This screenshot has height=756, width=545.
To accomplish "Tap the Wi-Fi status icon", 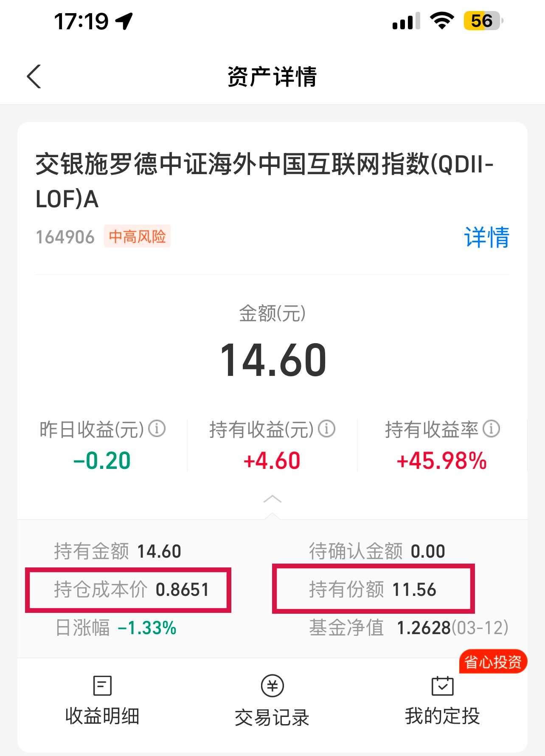I will 442,21.
